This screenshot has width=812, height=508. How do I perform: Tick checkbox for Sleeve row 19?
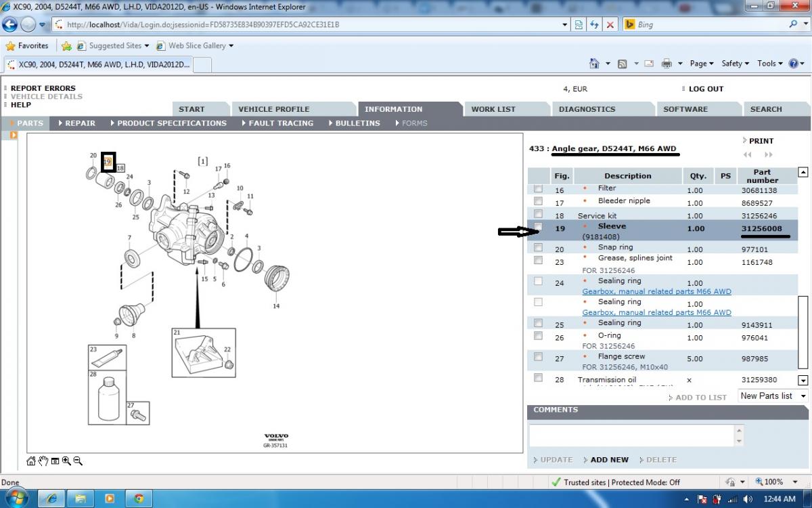click(538, 226)
